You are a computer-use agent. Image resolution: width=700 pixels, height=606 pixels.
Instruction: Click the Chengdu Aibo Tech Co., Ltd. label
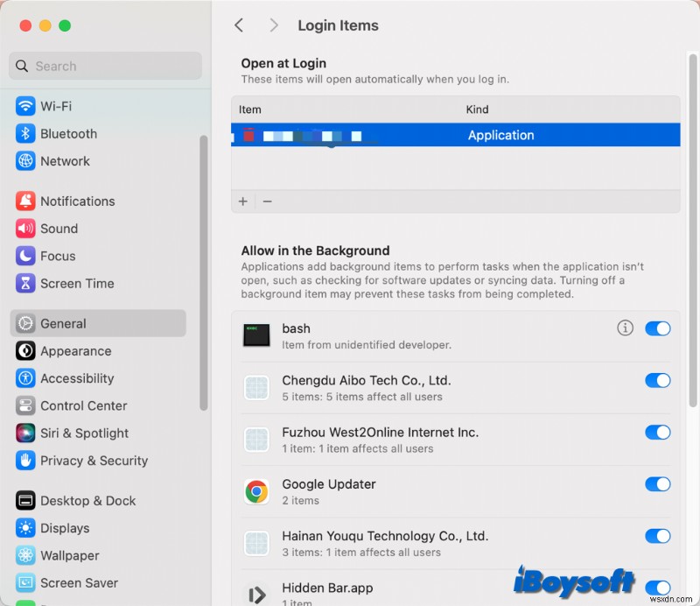pos(366,380)
